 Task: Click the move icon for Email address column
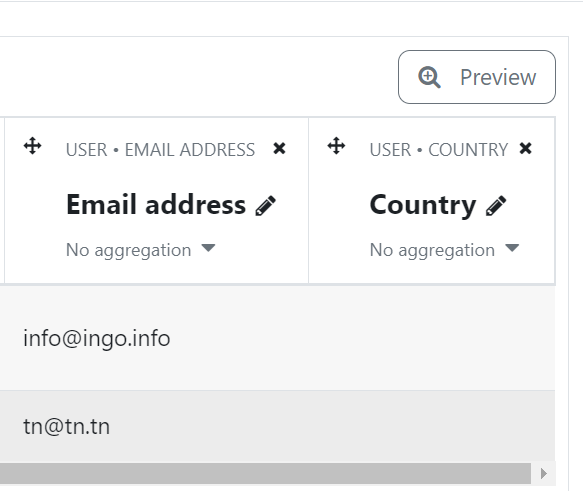[32, 146]
